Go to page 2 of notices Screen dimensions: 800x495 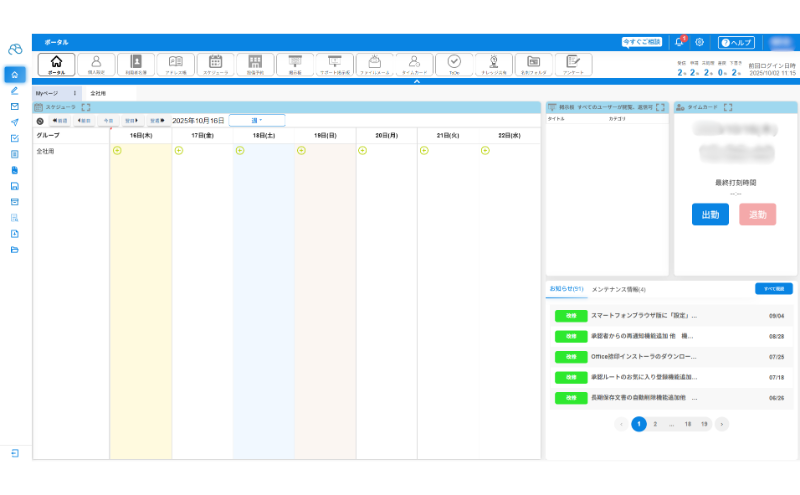[x=655, y=424]
